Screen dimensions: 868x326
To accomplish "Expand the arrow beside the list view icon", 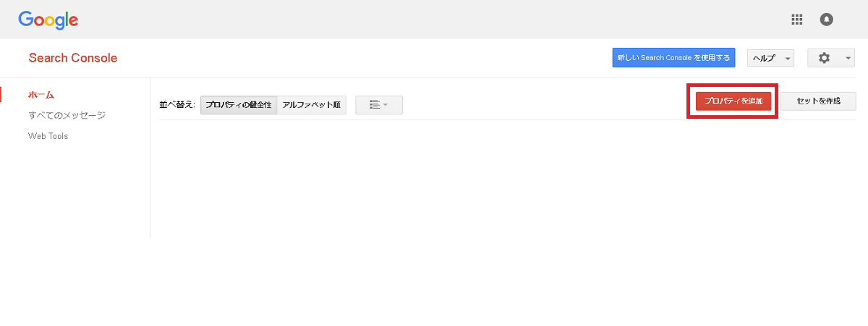I will click(386, 105).
